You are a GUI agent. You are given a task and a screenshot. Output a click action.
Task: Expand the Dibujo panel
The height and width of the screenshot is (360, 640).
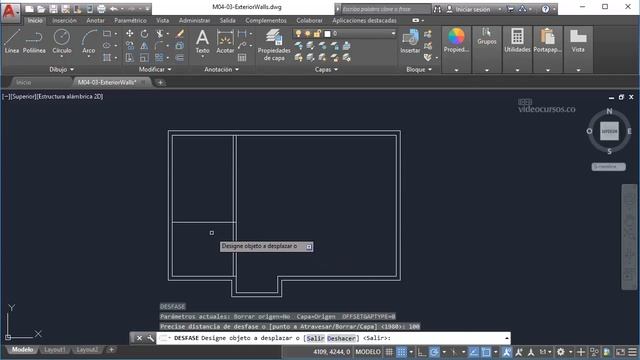pyautogui.click(x=62, y=69)
